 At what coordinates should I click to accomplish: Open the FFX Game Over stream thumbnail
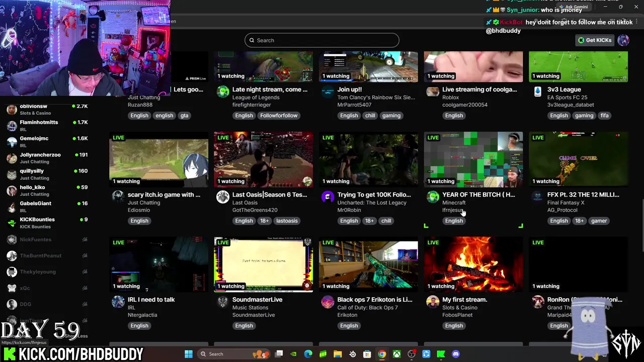[x=578, y=159]
